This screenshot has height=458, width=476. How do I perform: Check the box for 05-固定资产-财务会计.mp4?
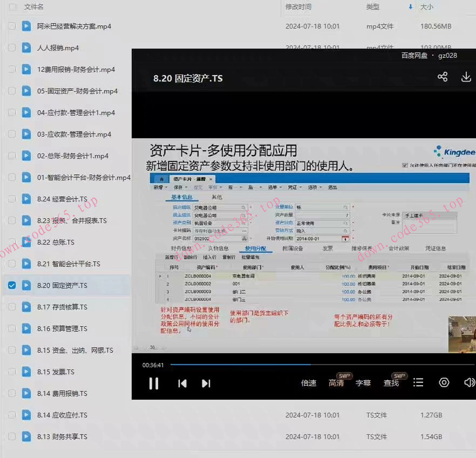click(x=12, y=91)
